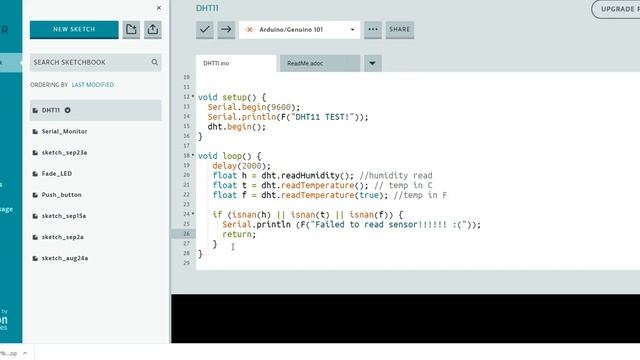The height and width of the screenshot is (360, 640).
Task: Click the Fade_LED sketch file icon
Action: (x=35, y=174)
